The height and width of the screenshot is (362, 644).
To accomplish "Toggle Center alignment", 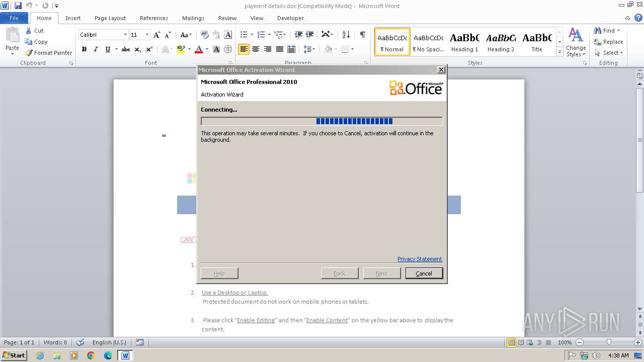I will (256, 49).
